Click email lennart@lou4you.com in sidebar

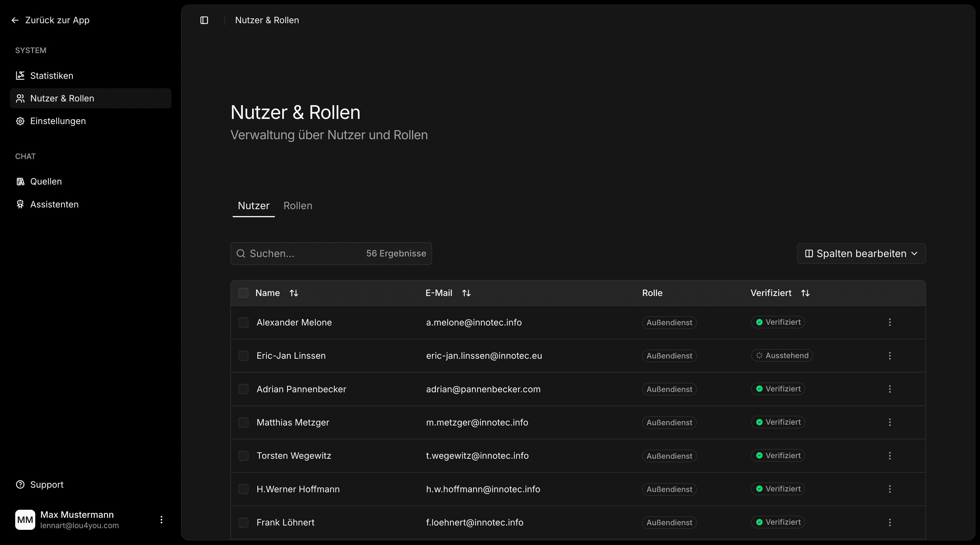[x=79, y=526]
